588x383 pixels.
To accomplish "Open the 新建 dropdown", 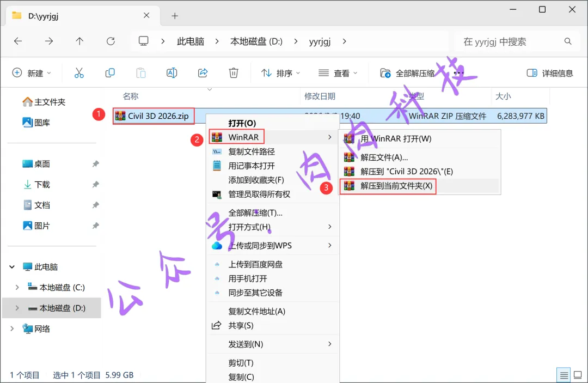I will coord(32,73).
